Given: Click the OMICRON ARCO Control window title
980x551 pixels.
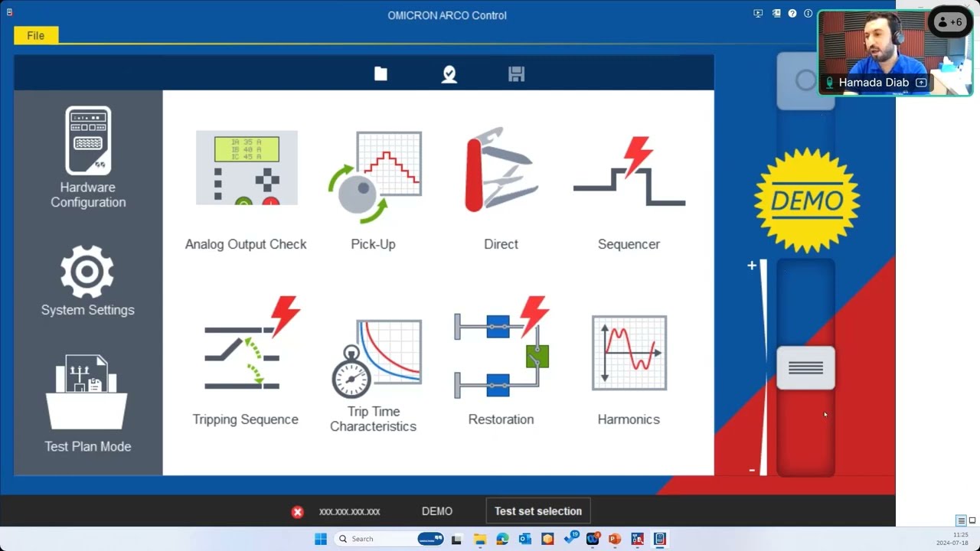Looking at the screenshot, I should click(x=447, y=15).
